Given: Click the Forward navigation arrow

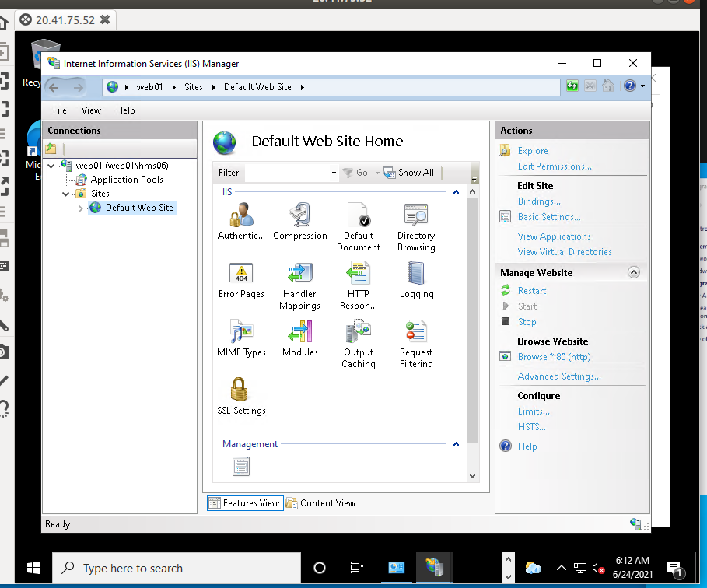Looking at the screenshot, I should 78,87.
